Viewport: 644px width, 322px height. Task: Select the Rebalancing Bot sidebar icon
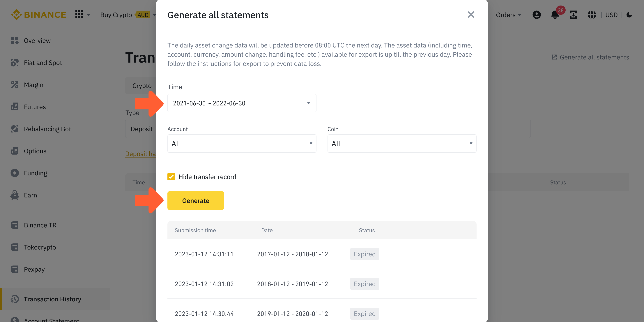15,129
